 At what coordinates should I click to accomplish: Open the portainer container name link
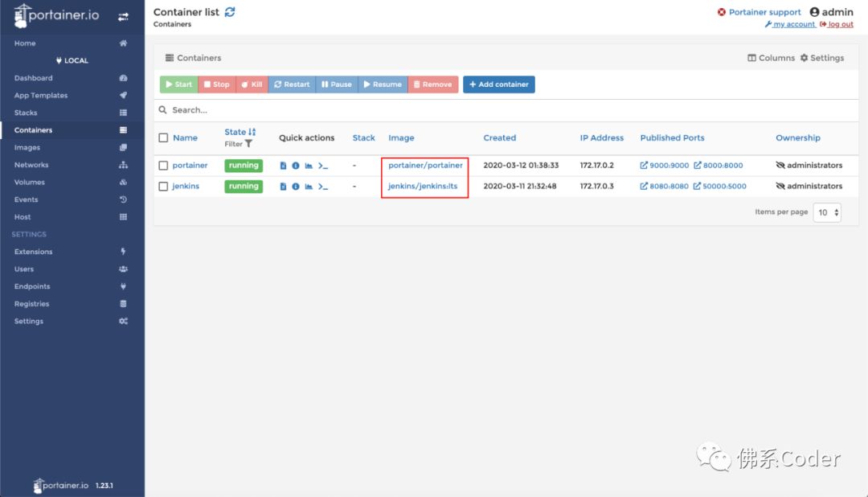190,165
